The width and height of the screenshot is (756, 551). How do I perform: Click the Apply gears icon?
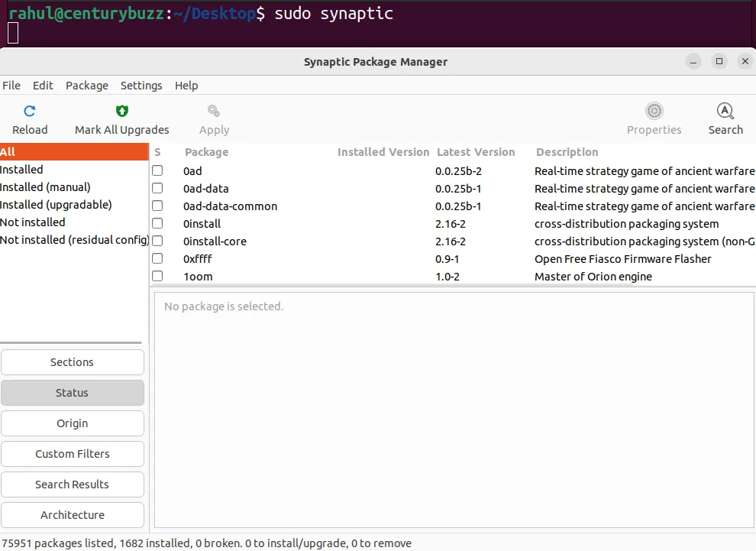coord(214,111)
